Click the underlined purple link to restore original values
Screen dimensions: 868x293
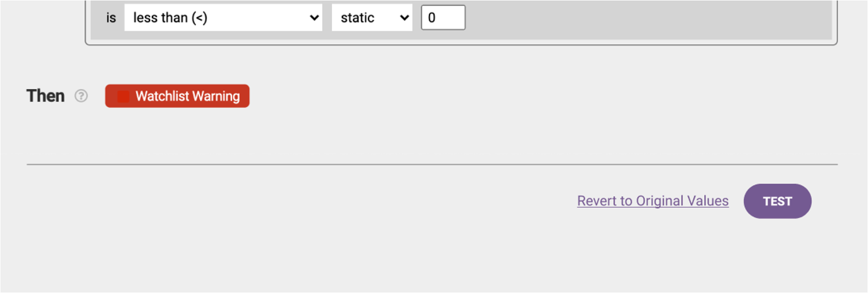point(653,201)
